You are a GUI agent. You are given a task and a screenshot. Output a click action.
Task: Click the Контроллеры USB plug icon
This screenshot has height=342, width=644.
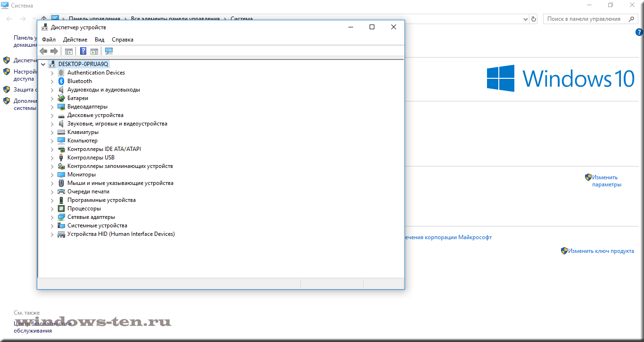coord(61,158)
